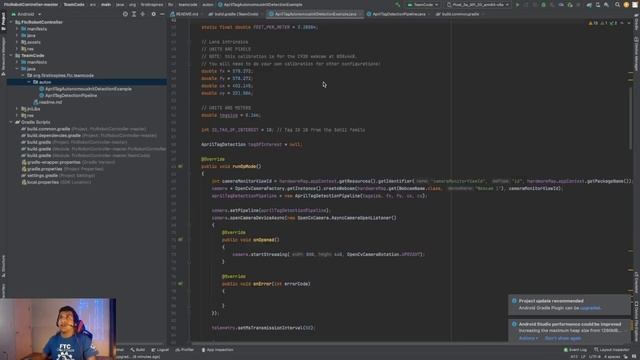Click gutter override icon beside onError
Image resolution: width=640 pixels, height=360 pixels.
pyautogui.click(x=180, y=284)
